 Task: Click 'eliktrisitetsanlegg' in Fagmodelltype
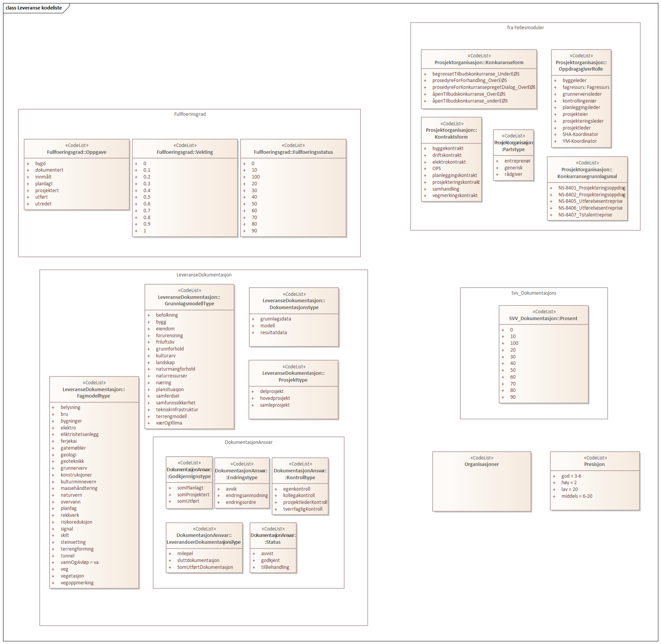point(79,434)
